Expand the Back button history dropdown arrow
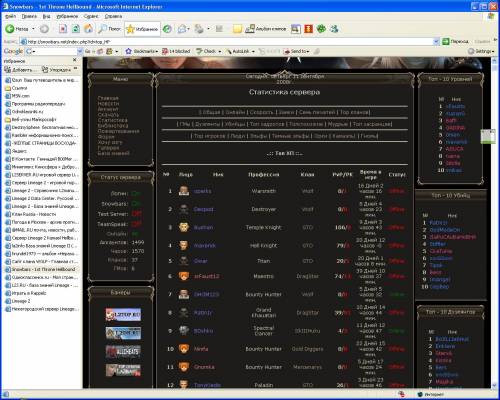Screen dimensions: 500x400 pyautogui.click(x=33, y=29)
